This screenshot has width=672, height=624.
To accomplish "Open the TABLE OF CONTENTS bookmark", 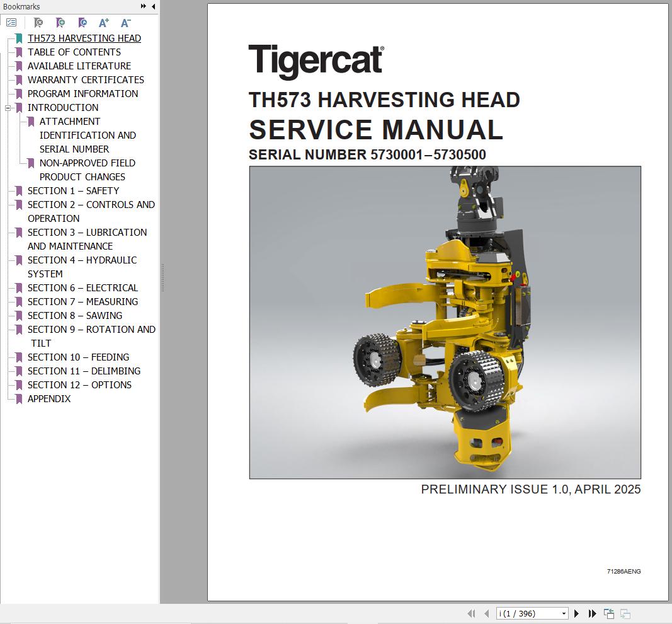I will [x=74, y=52].
